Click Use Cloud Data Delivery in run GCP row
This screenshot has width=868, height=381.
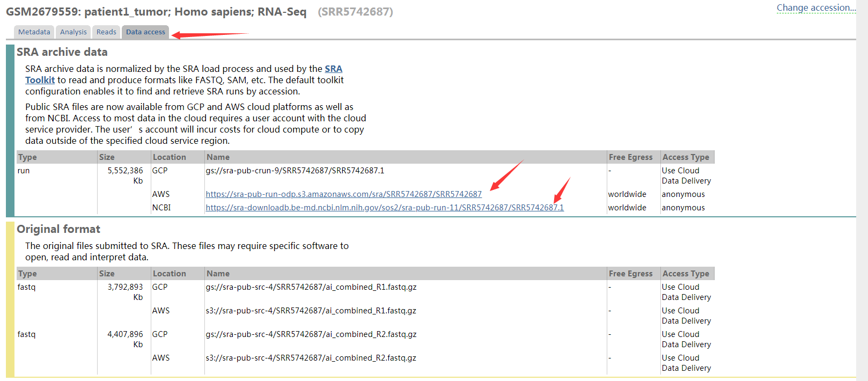(x=686, y=175)
